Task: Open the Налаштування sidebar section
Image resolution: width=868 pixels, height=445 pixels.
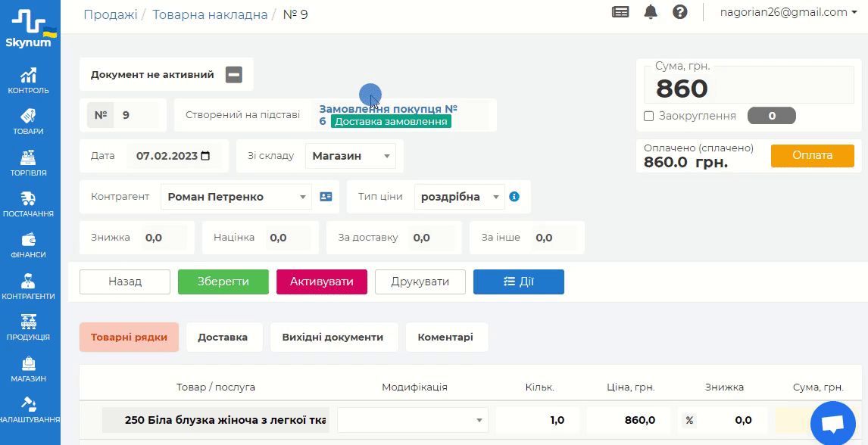Action: pyautogui.click(x=30, y=410)
